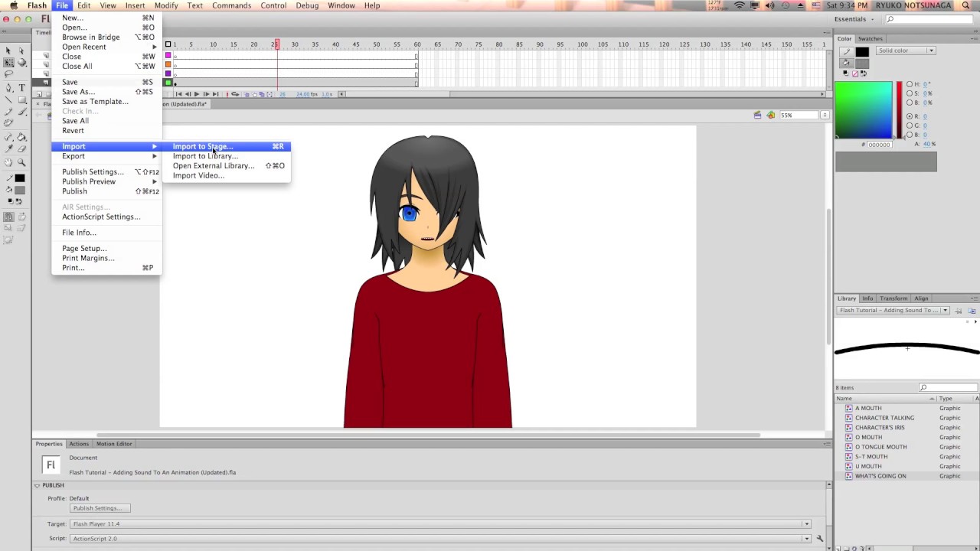Click the Publish Settings button in Properties
Image resolution: width=980 pixels, height=551 pixels.
point(100,508)
